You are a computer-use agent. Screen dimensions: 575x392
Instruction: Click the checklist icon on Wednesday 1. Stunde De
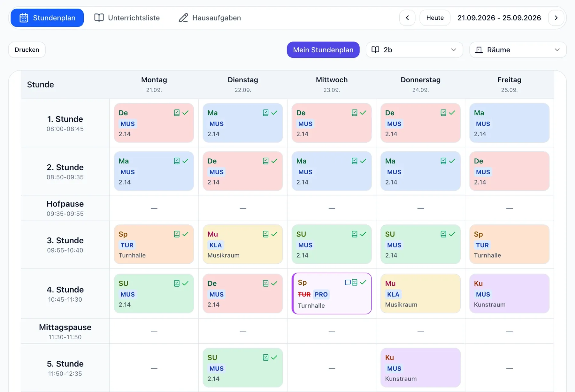[354, 113]
